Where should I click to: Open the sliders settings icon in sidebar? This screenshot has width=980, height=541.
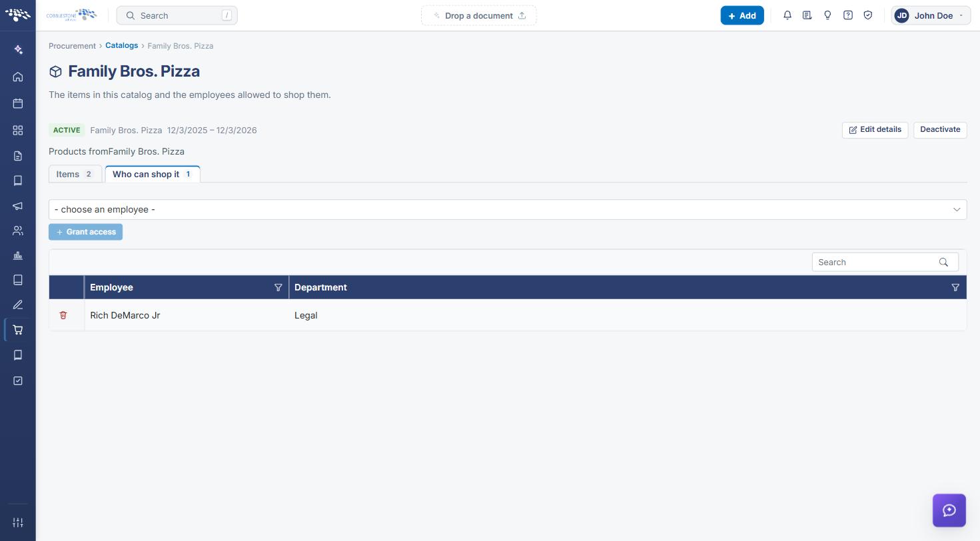tap(18, 523)
